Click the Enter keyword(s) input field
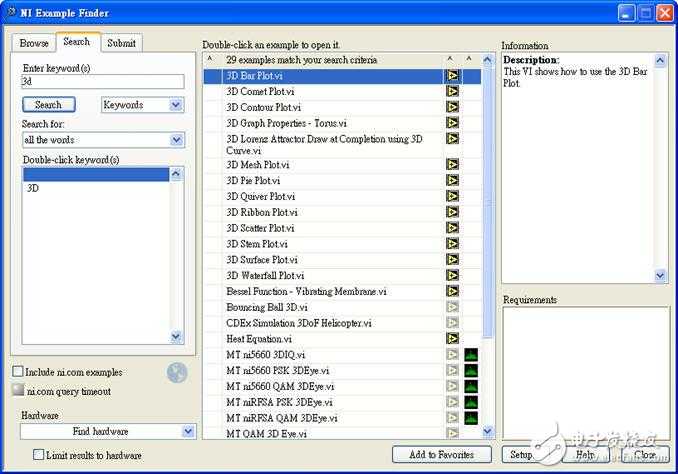The width and height of the screenshot is (678, 474). pos(103,81)
